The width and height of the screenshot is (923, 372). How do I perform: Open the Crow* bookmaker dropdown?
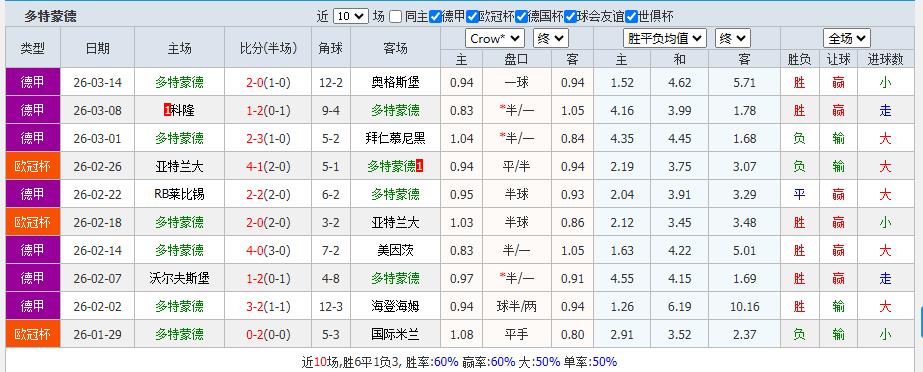[494, 39]
